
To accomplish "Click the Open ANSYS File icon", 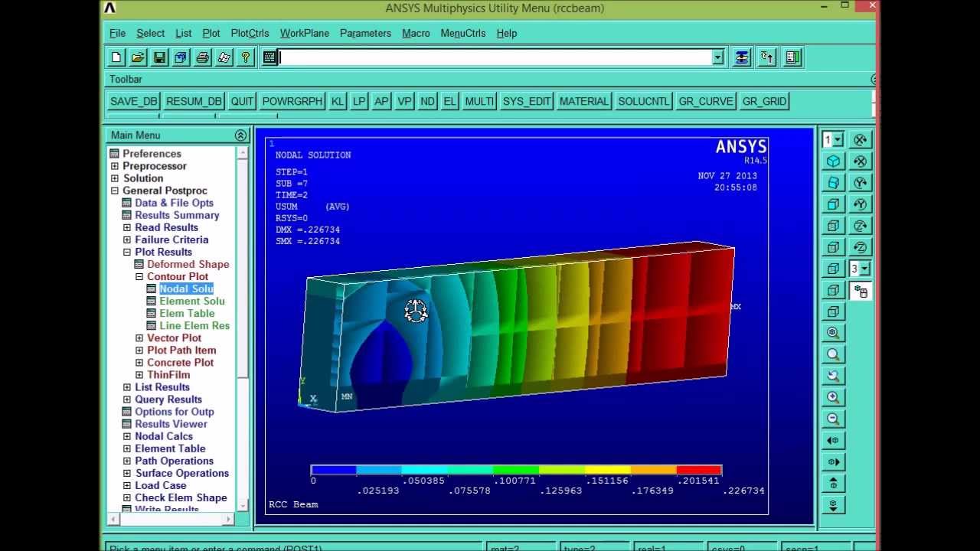I will click(x=138, y=57).
